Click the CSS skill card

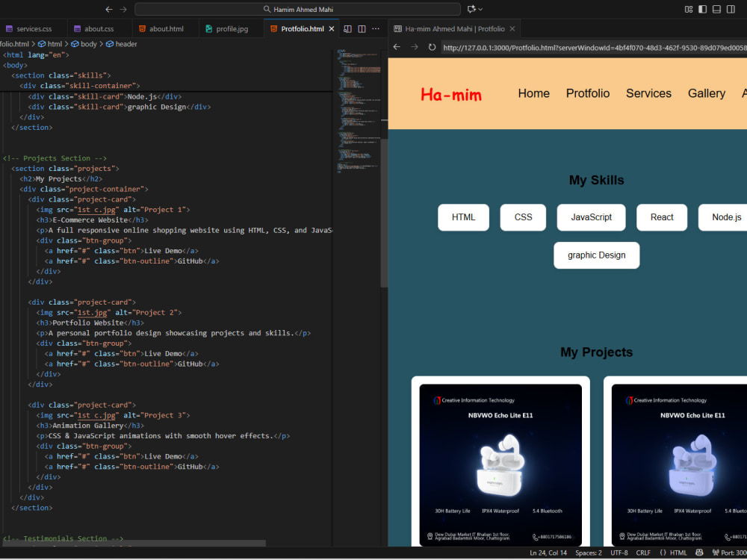coord(523,217)
